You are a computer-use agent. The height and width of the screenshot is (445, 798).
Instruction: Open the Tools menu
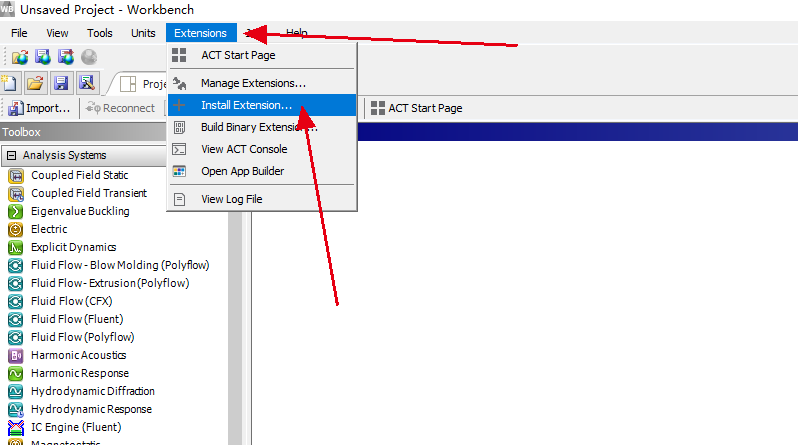[x=99, y=33]
